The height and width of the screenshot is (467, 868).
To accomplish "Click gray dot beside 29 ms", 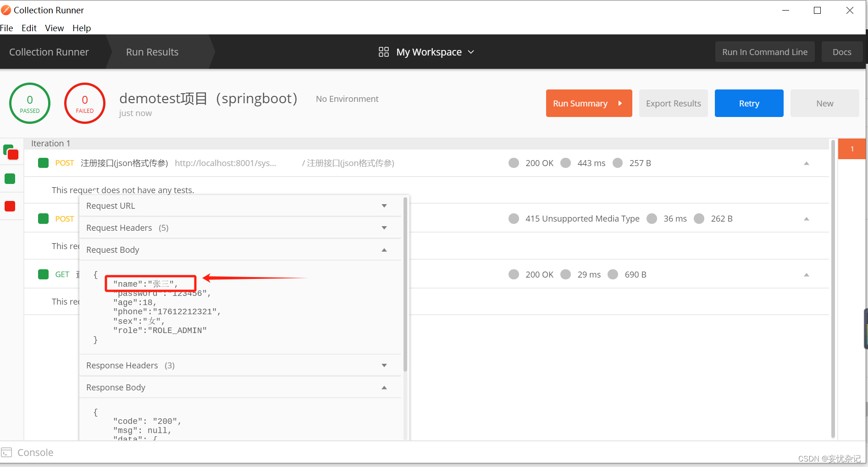I will (566, 274).
